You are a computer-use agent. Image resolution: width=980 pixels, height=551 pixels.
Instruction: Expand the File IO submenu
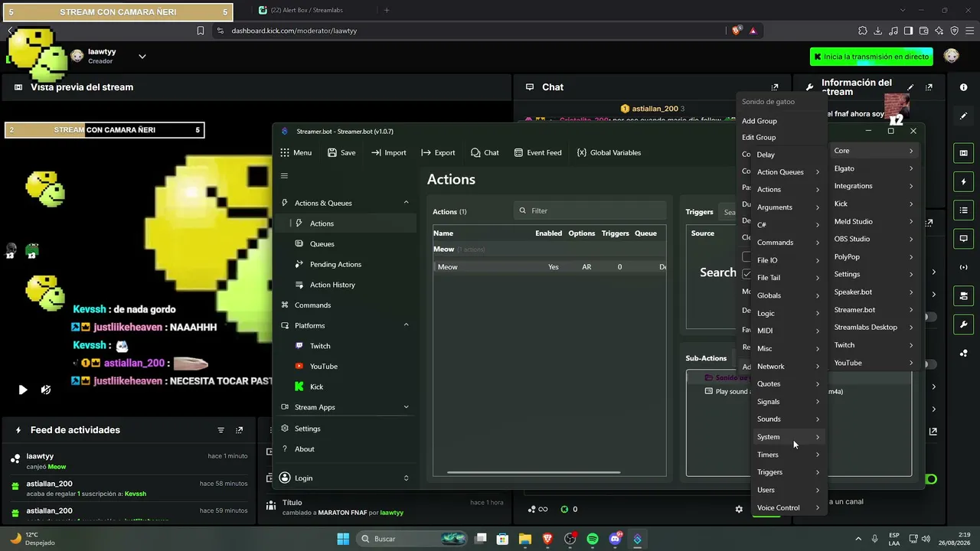coord(788,260)
